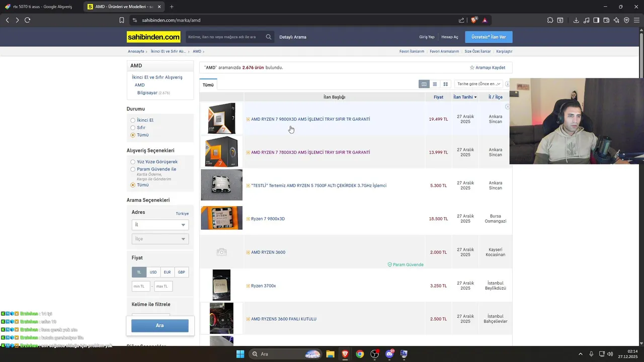Open the Extensions puzzle icon
This screenshot has width=644, height=362.
pyautogui.click(x=550, y=20)
